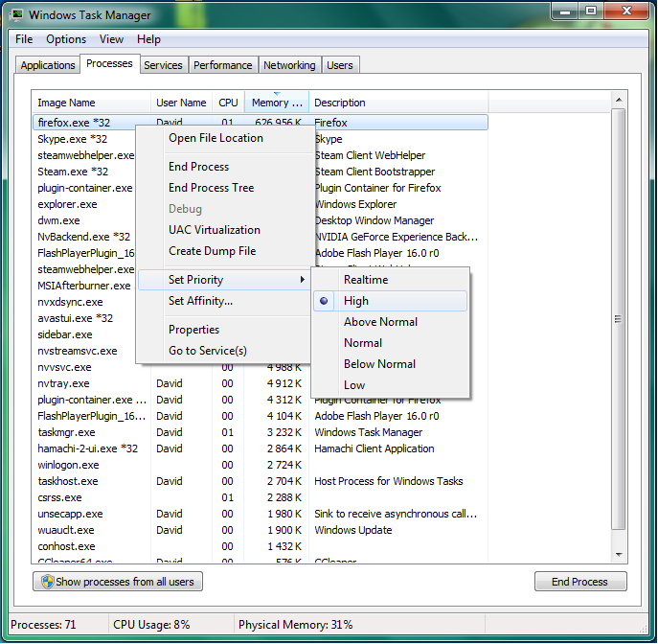This screenshot has width=658, height=644.
Task: Click Show processes from all users
Action: (x=118, y=582)
